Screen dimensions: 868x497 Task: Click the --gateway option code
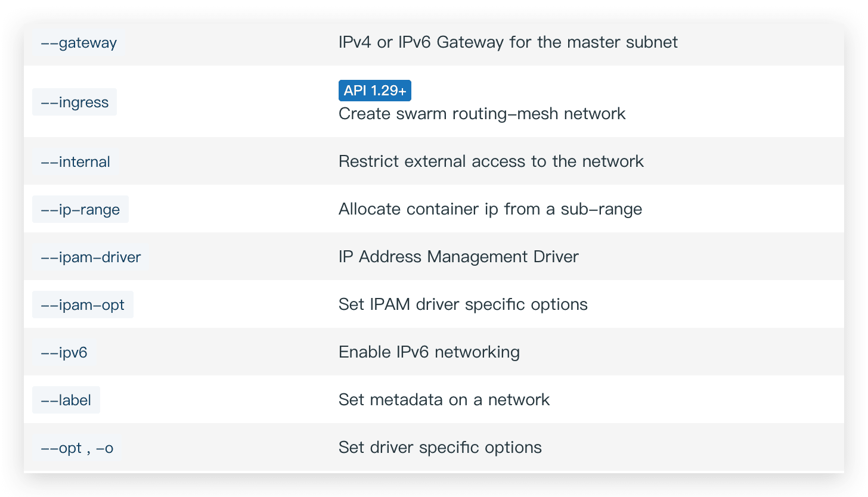point(79,43)
